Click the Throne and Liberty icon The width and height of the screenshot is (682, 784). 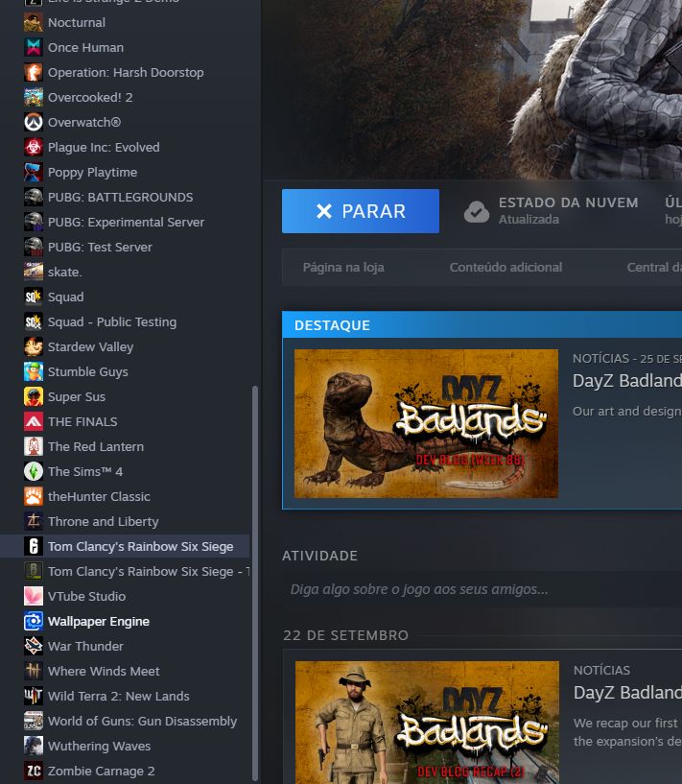pos(34,521)
